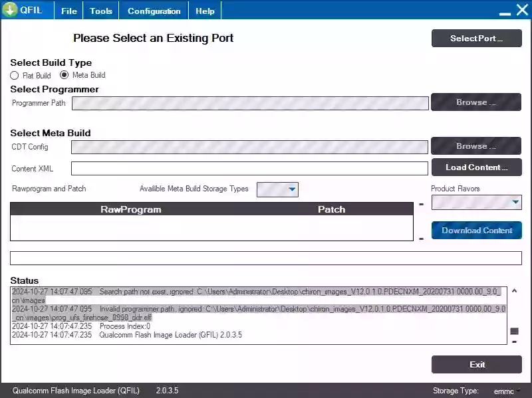Select the Meta Build radio button

[65, 75]
